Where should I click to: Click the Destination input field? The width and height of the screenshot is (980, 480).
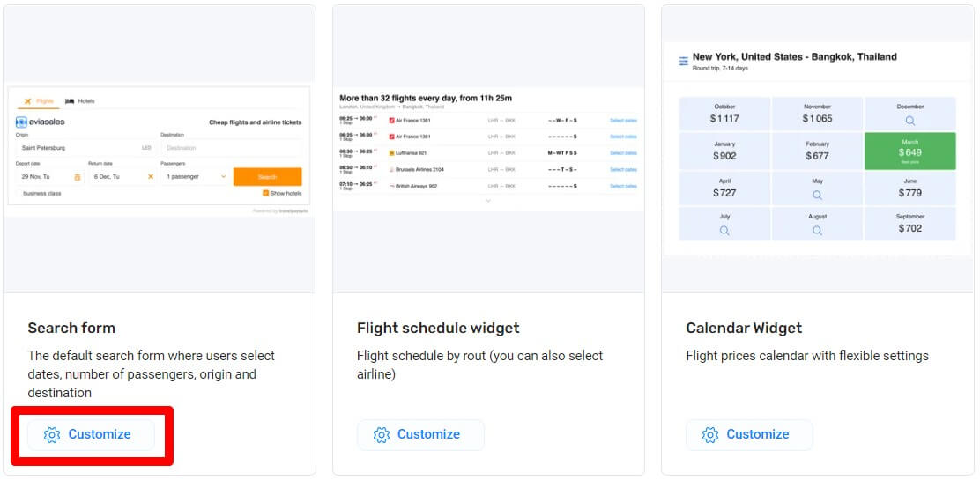(231, 148)
